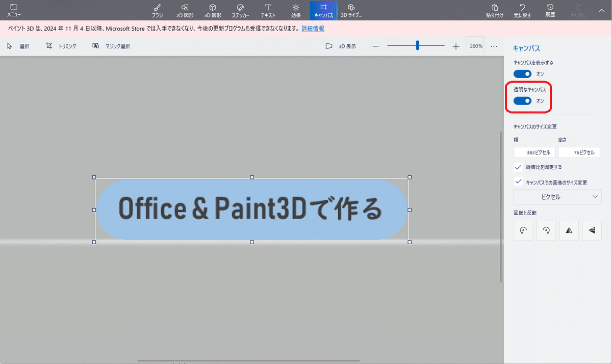Open the 3D ライブラリ tab
The height and width of the screenshot is (364, 612).
point(351,10)
